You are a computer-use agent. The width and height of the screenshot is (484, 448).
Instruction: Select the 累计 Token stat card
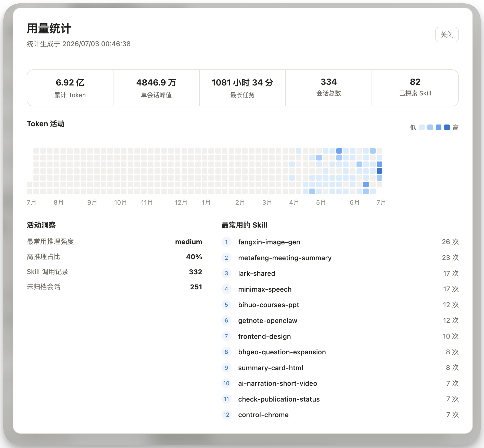pyautogui.click(x=70, y=88)
